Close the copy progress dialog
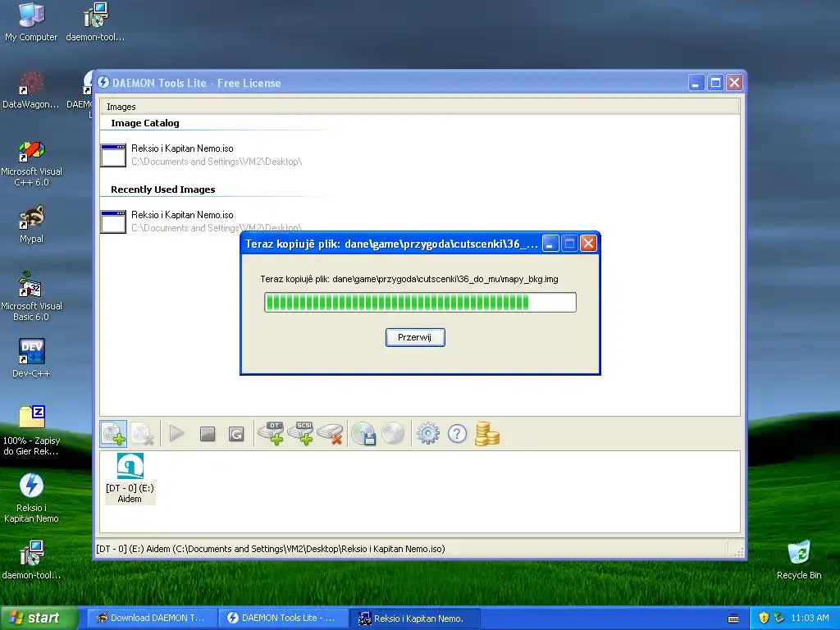 [588, 244]
